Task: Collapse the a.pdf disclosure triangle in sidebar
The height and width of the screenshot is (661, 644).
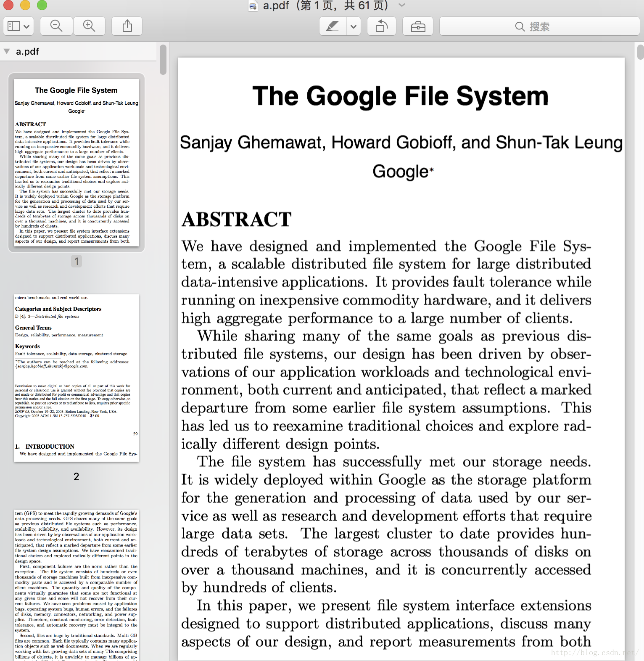Action: point(7,51)
